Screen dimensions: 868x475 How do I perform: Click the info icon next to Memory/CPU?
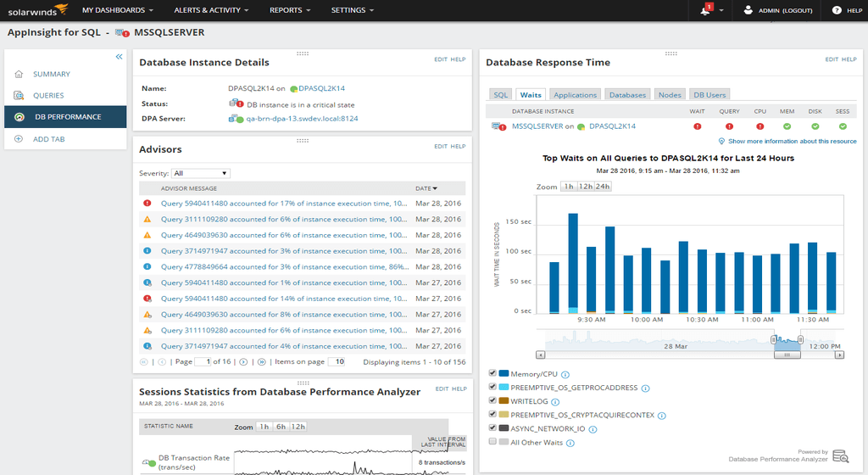[x=565, y=375]
